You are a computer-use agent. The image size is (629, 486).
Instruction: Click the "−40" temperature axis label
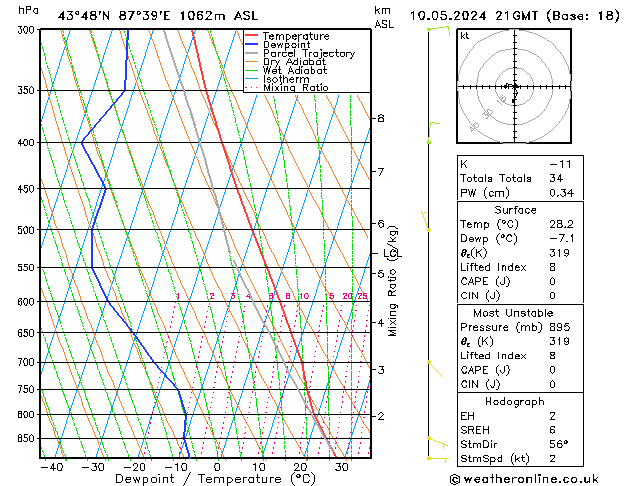[x=51, y=467]
